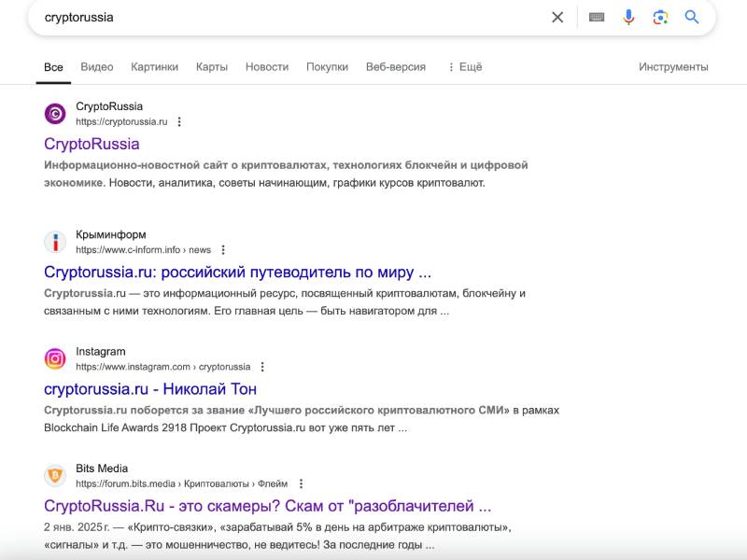
Task: Expand the Ещё more filters menu
Action: [464, 67]
